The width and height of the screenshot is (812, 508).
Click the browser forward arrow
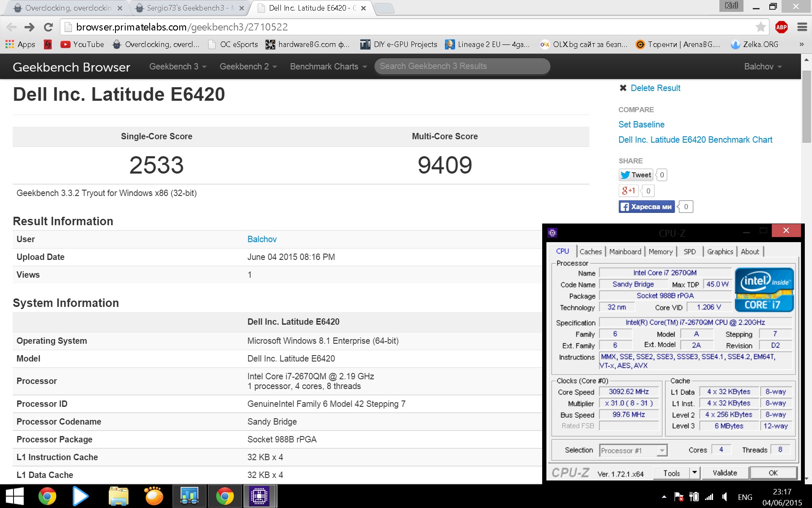click(x=30, y=27)
